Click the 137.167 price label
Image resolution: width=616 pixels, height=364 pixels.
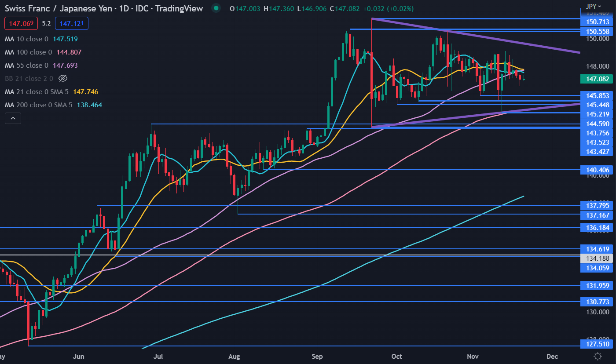598,215
